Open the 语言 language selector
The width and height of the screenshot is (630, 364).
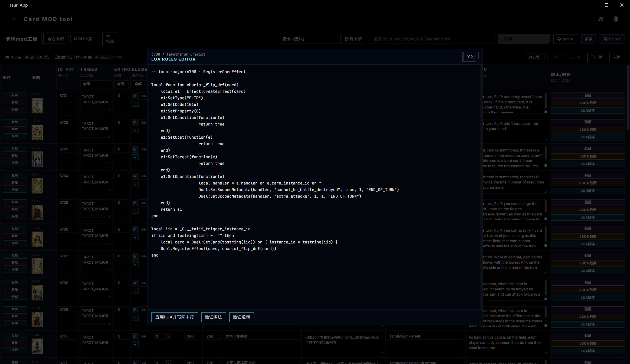[589, 39]
